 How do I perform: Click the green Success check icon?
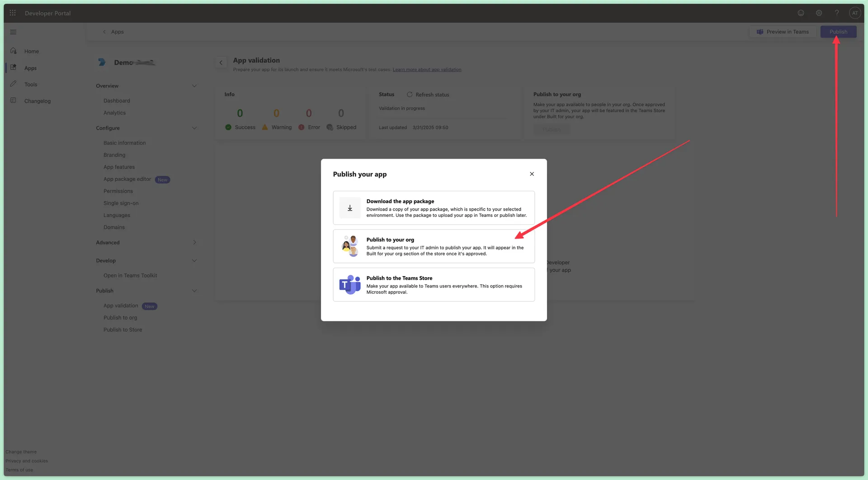(x=228, y=127)
